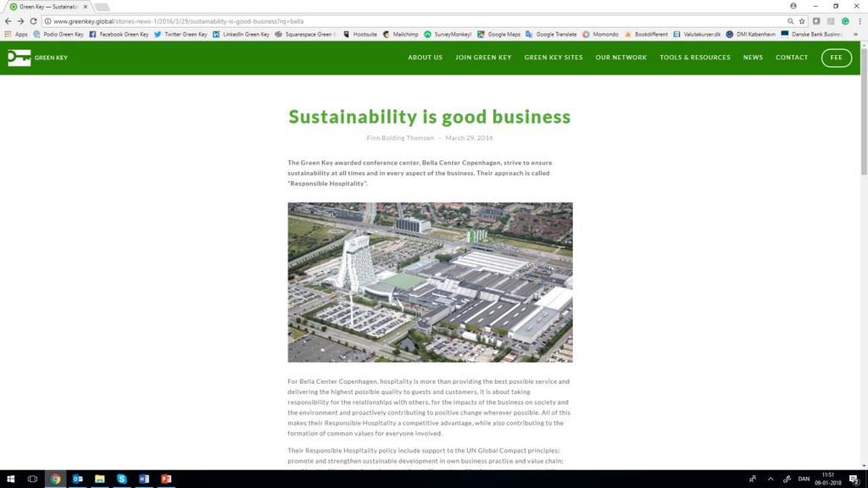Open the Chrome three-dot menu
The image size is (868, 488).
(860, 21)
